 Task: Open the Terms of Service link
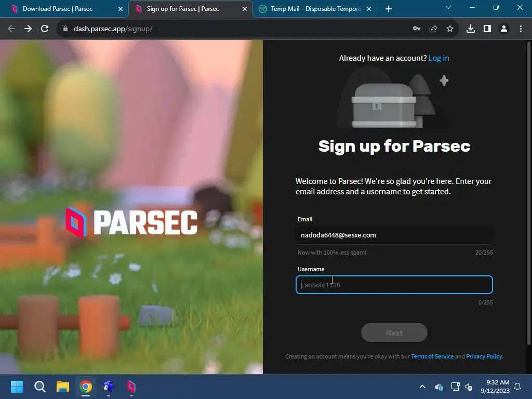tap(432, 356)
